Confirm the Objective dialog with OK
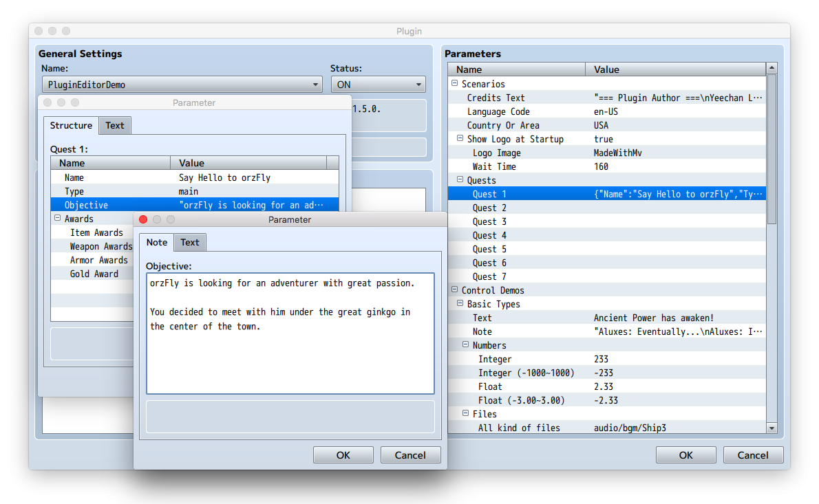Image resolution: width=819 pixels, height=504 pixels. coord(343,455)
